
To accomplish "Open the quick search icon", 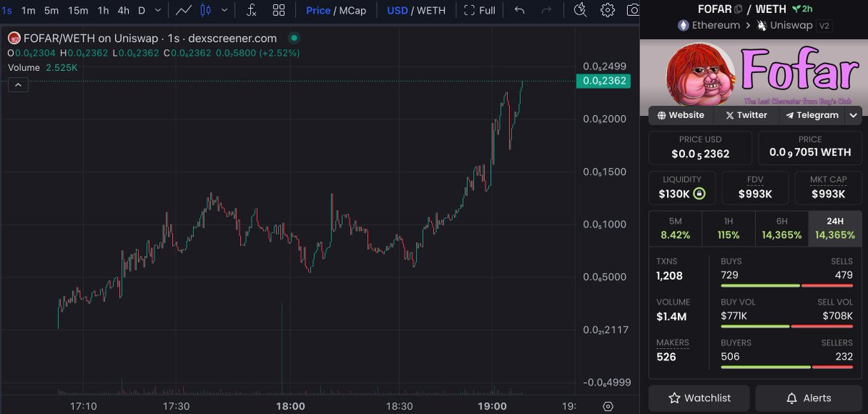I will [x=580, y=10].
